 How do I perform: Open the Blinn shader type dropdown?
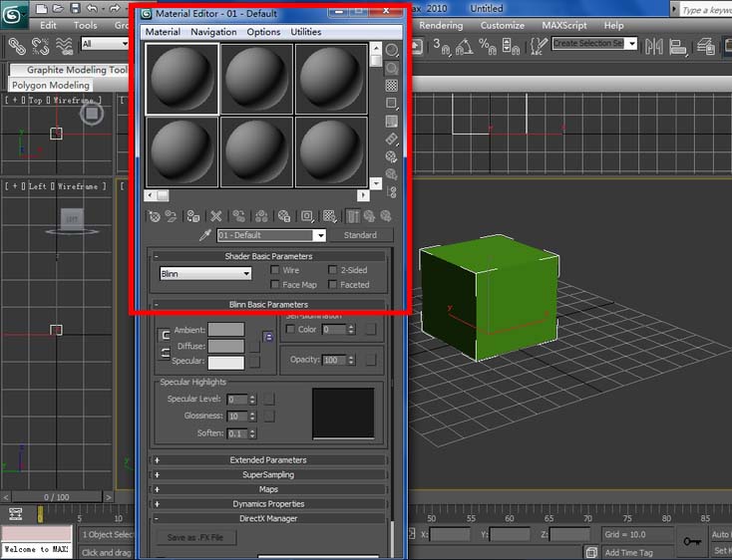(205, 273)
